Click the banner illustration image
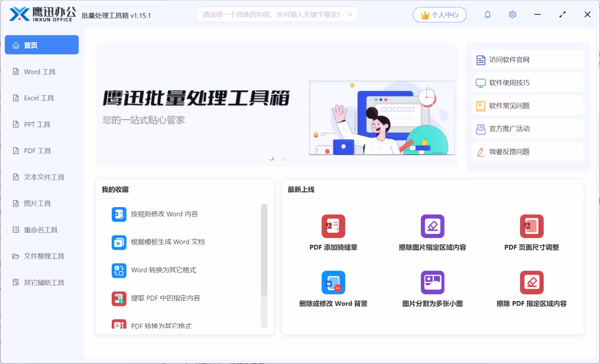This screenshot has height=364, width=600. pyautogui.click(x=382, y=118)
